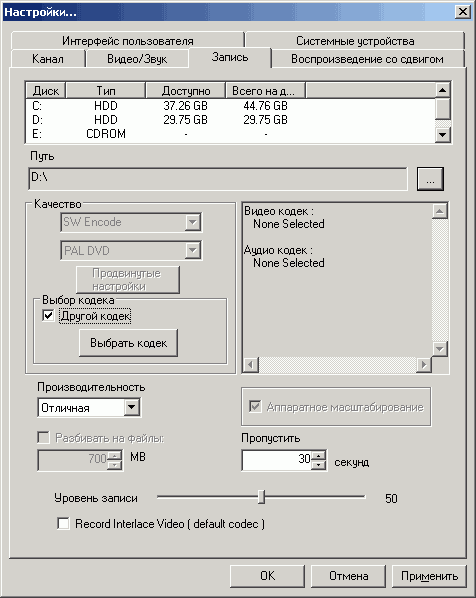The width and height of the screenshot is (476, 598).
Task: Click codec info scroll left arrow
Action: (x=251, y=365)
